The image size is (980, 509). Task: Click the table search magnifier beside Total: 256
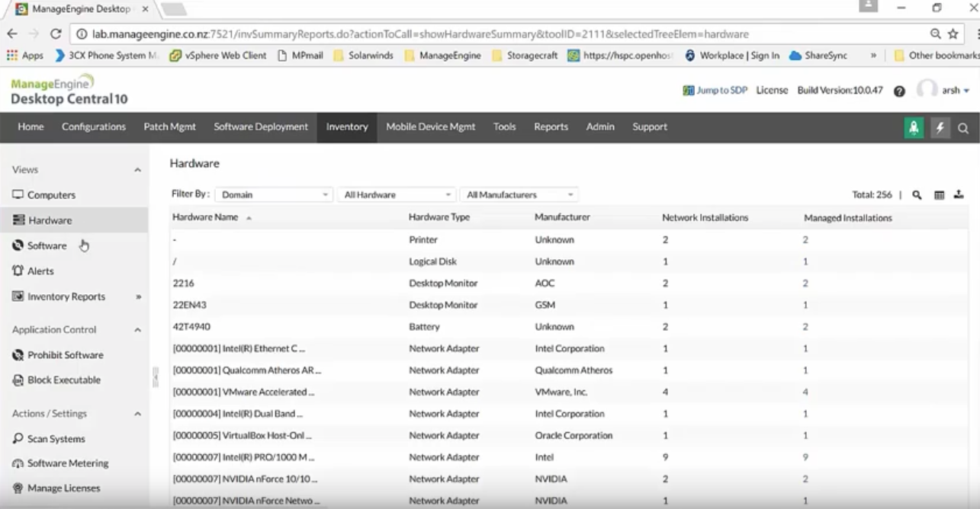[917, 195]
